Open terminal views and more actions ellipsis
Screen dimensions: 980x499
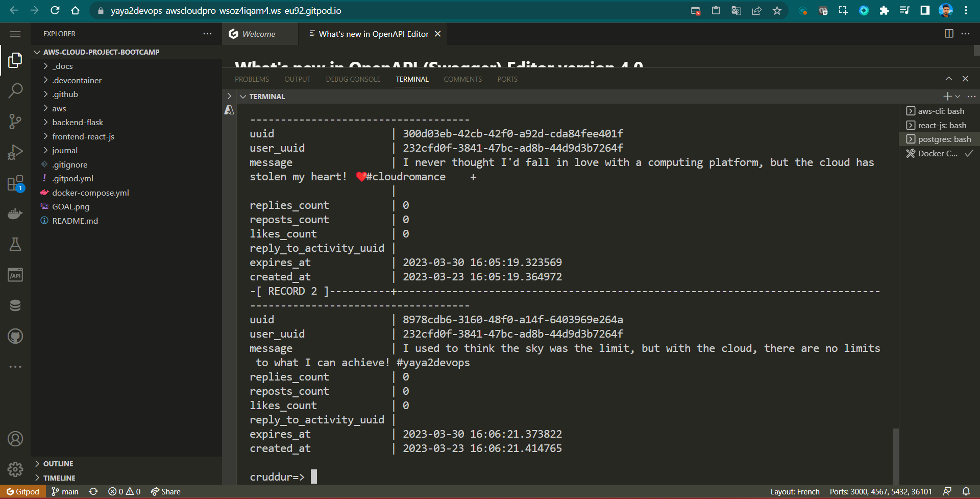coord(971,96)
